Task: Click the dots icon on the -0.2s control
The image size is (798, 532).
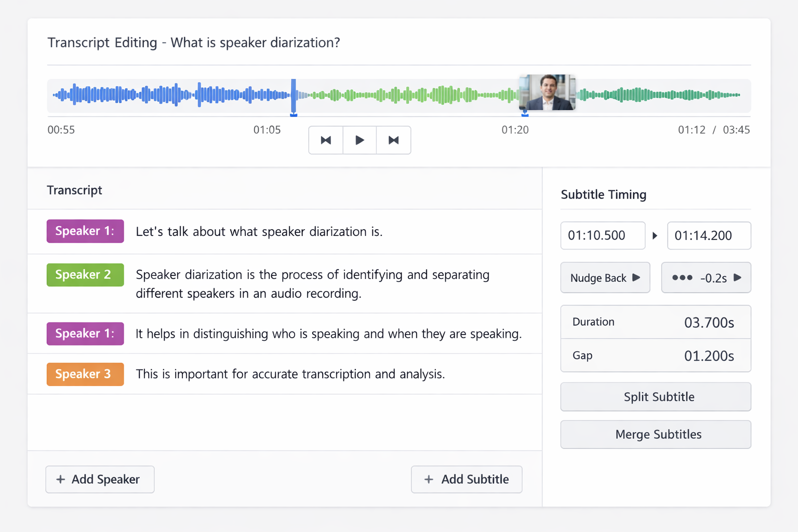Action: tap(683, 278)
